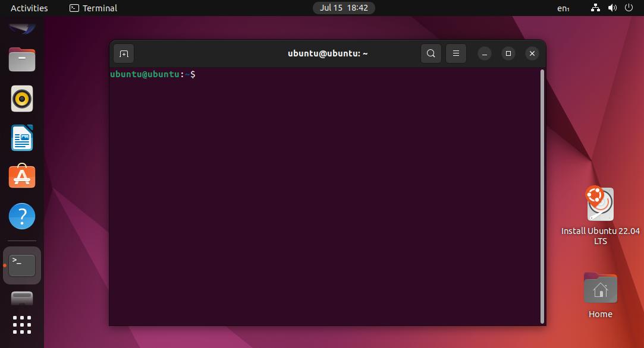The height and width of the screenshot is (348, 644).
Task: Select the Terminal icon in the dock
Action: 22,265
